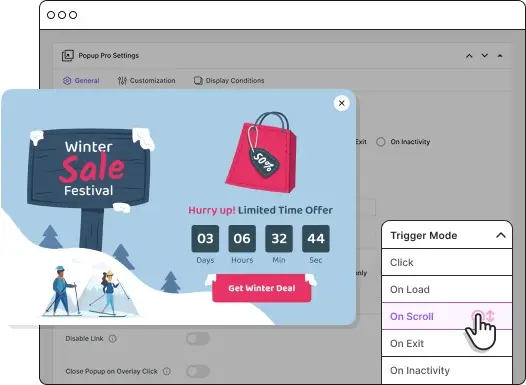526x385 pixels.
Task: Toggle the Disable Link switch
Action: (x=198, y=339)
